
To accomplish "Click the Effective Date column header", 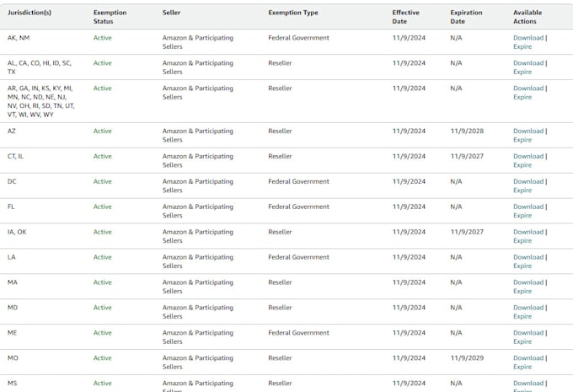I will click(x=405, y=17).
